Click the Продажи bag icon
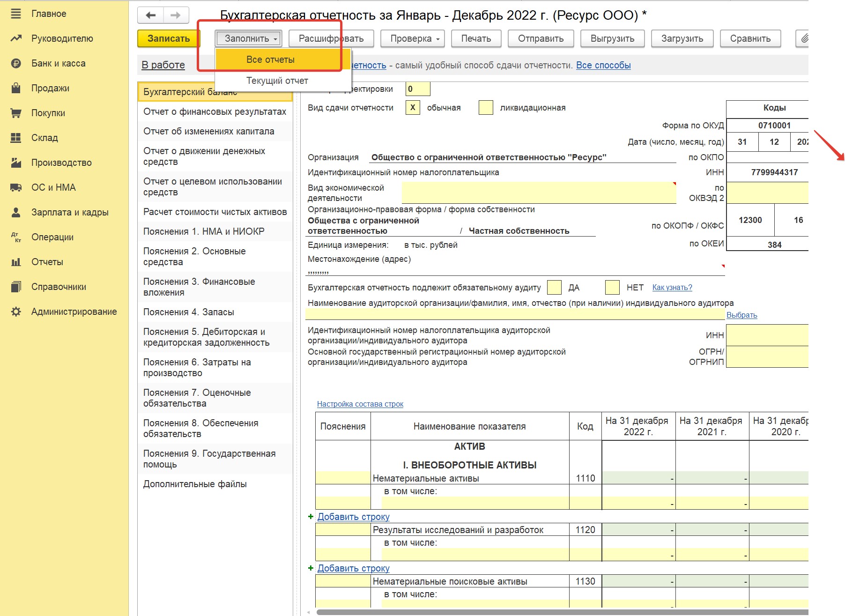The width and height of the screenshot is (845, 616). (16, 88)
